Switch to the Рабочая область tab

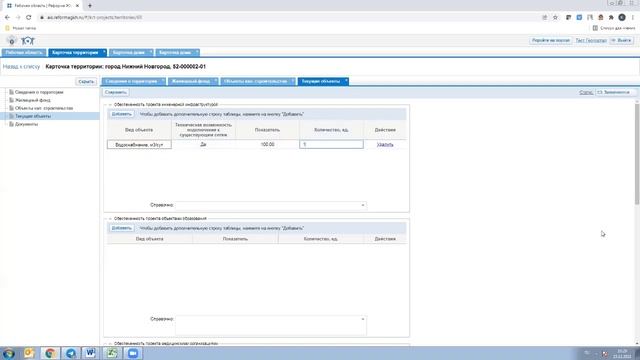coord(24,53)
